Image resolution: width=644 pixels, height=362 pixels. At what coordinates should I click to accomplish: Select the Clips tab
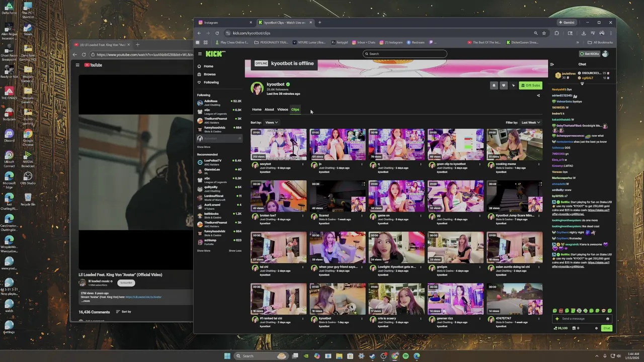tap(295, 110)
